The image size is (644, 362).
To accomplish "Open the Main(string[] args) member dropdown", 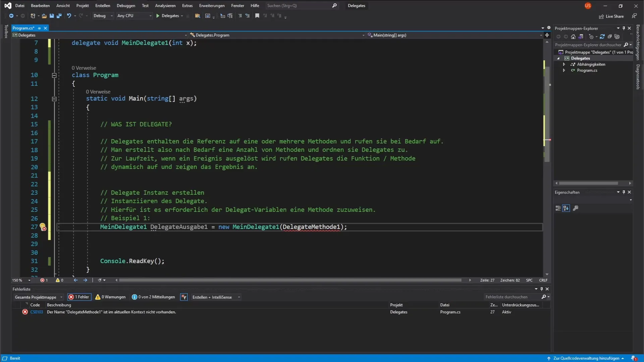I will pos(455,35).
